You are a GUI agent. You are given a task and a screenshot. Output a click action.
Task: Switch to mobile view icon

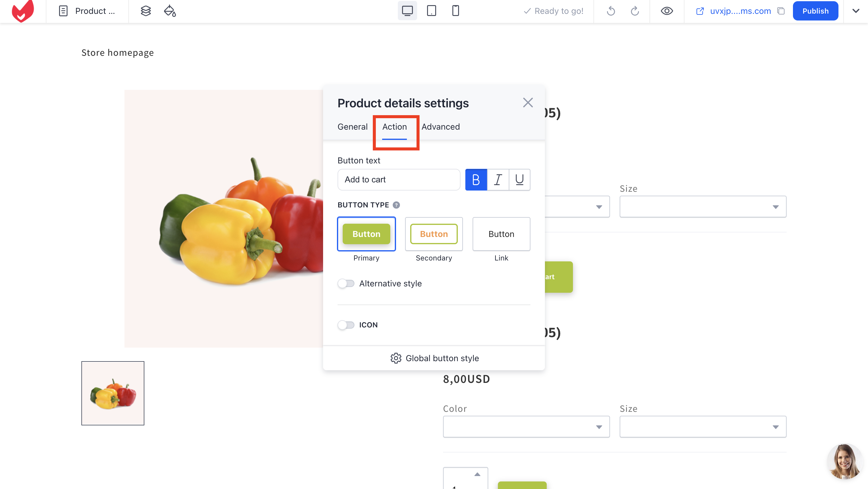455,11
